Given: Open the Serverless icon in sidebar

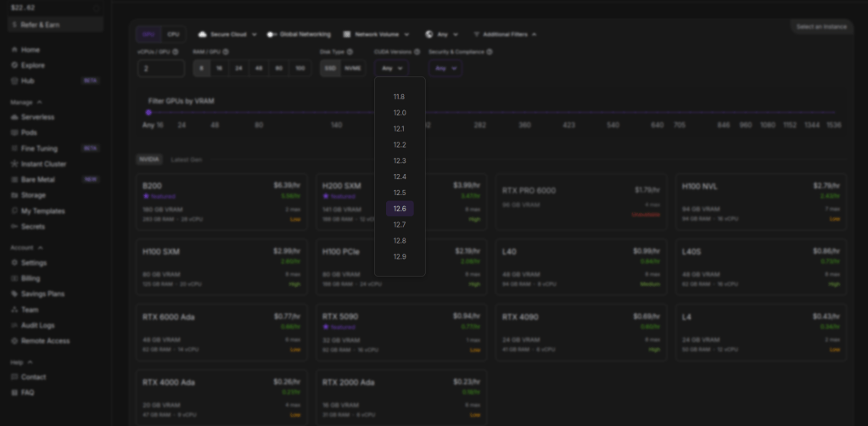Looking at the screenshot, I should (14, 117).
